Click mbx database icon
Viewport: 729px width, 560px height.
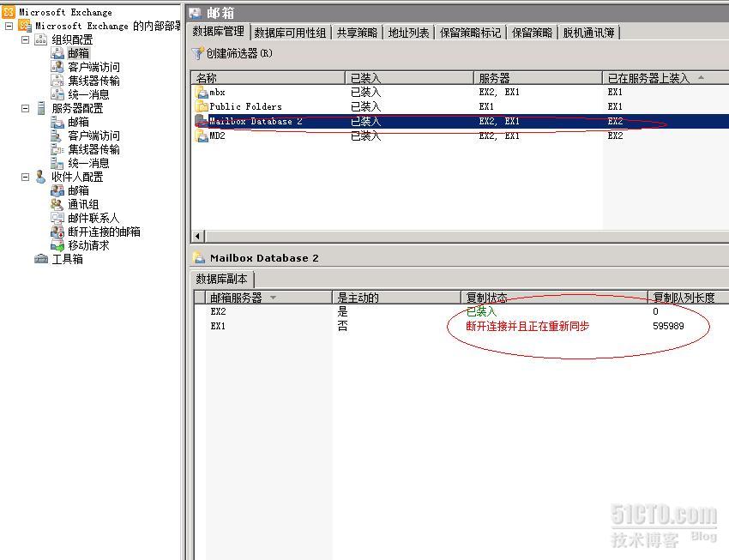point(202,92)
